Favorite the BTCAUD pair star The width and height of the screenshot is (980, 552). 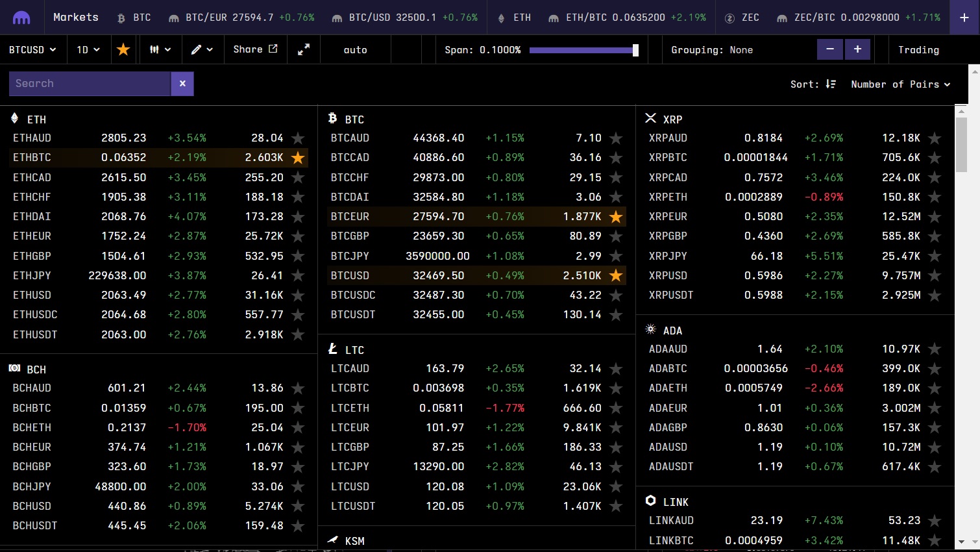click(616, 138)
